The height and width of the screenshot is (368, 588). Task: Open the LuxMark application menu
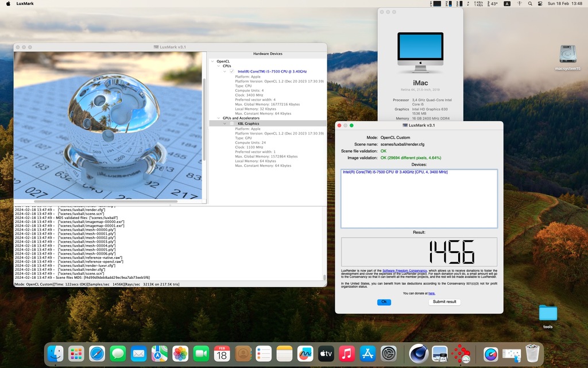[25, 4]
